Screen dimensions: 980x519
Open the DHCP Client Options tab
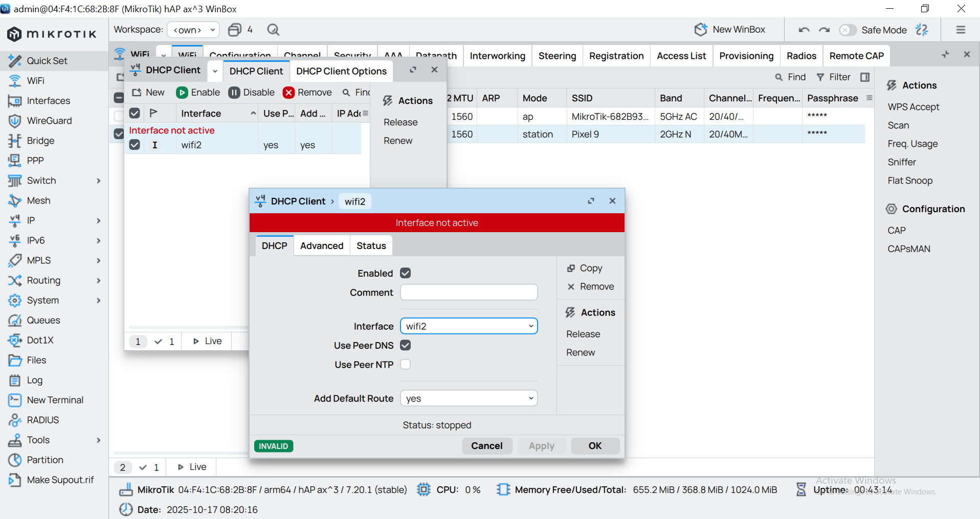(x=341, y=71)
